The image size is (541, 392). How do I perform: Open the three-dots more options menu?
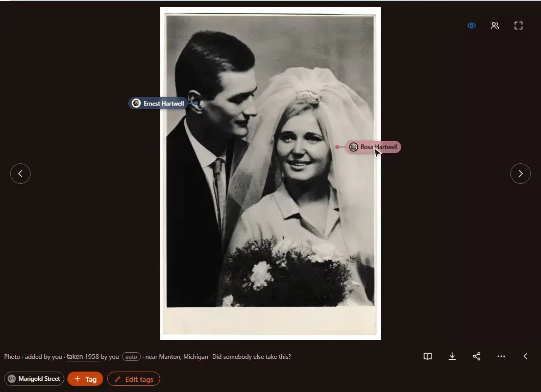[501, 356]
